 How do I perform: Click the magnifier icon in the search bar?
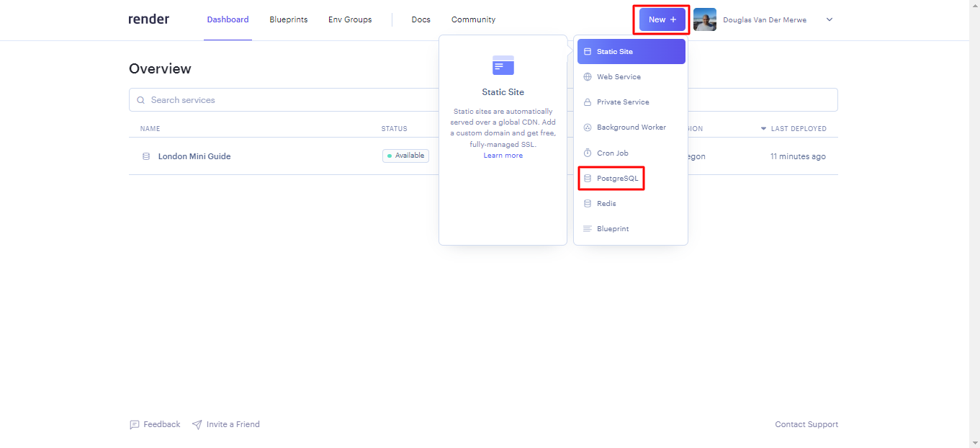pos(140,99)
